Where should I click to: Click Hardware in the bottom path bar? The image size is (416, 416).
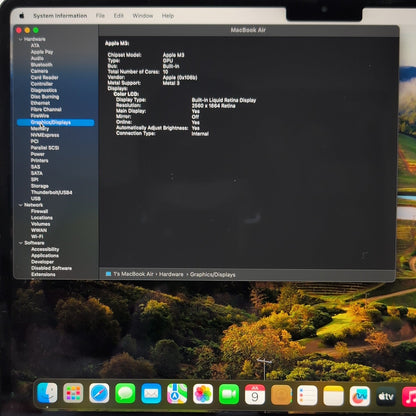171,274
